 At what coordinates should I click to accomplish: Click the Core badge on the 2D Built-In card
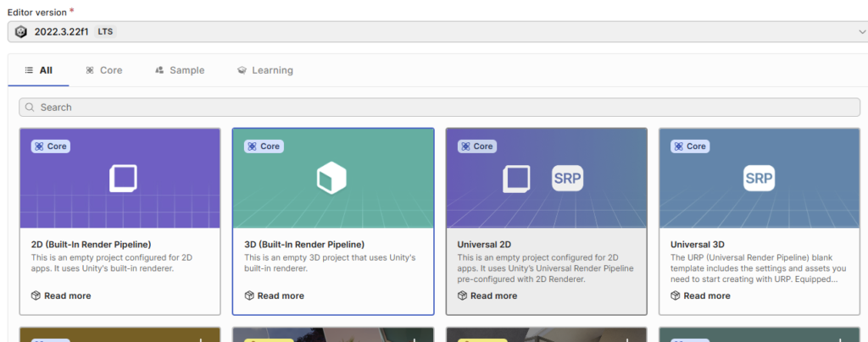tap(50, 146)
